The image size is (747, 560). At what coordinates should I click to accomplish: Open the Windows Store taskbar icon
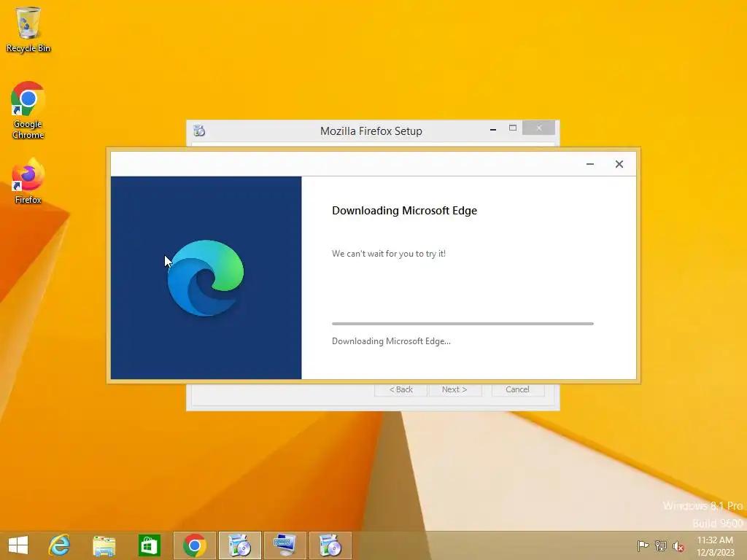[x=149, y=545]
